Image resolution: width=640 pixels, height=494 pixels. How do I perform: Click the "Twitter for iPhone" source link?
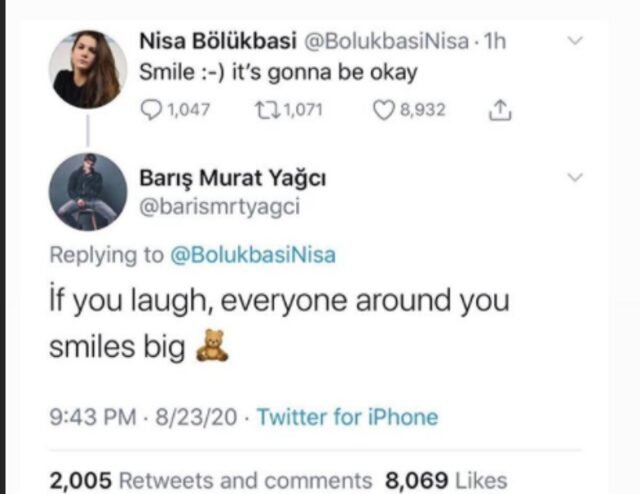(x=347, y=417)
